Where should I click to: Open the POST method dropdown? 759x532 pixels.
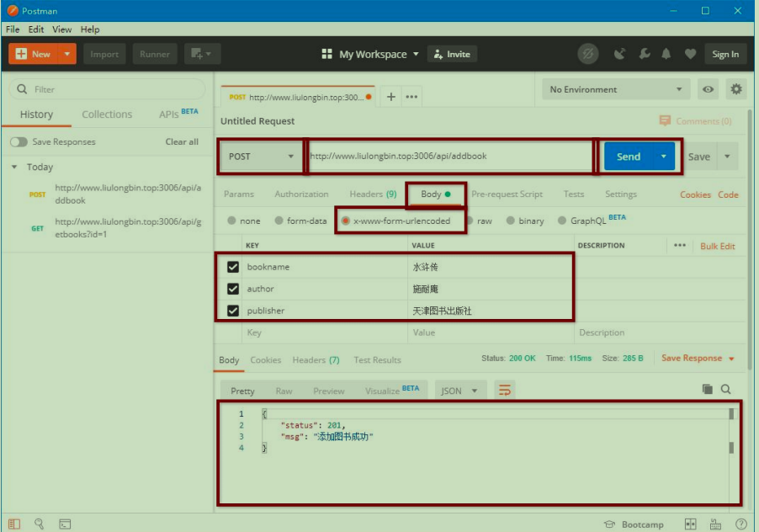(262, 157)
